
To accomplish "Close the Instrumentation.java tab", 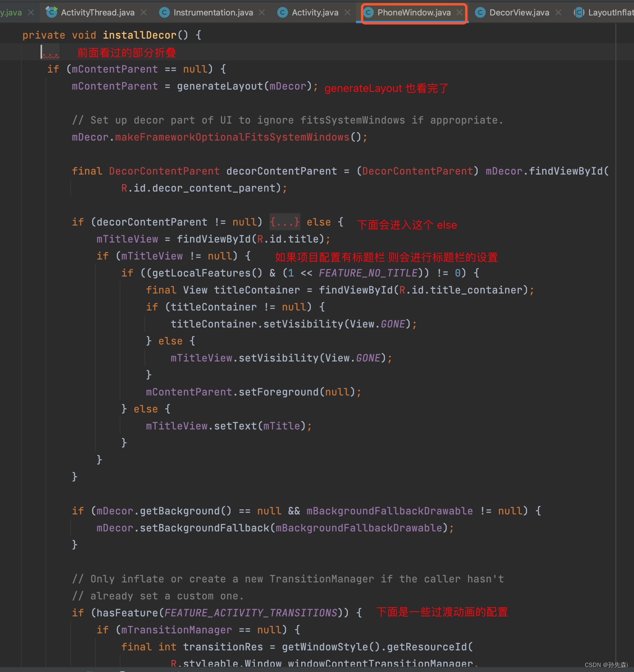I will 262,12.
